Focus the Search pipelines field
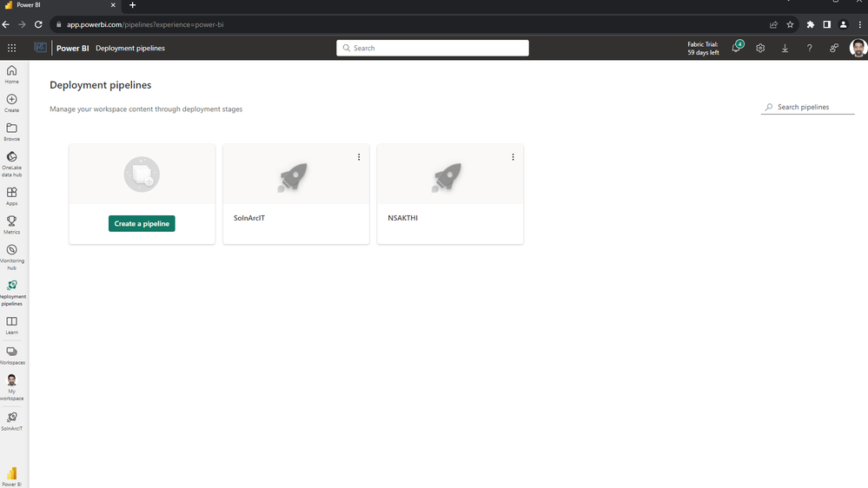868x488 pixels. pyautogui.click(x=808, y=107)
